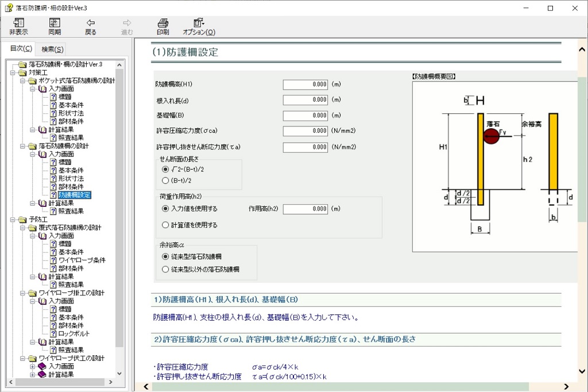Click the ワイヤロープ掛工の設計 folder icon
Image resolution: width=588 pixels, height=392 pixels.
33,293
